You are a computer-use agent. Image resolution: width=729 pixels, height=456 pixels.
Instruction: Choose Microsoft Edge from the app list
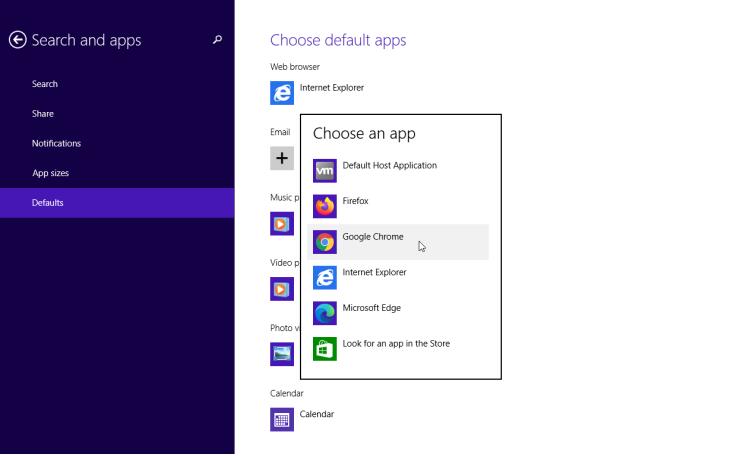pyautogui.click(x=398, y=313)
